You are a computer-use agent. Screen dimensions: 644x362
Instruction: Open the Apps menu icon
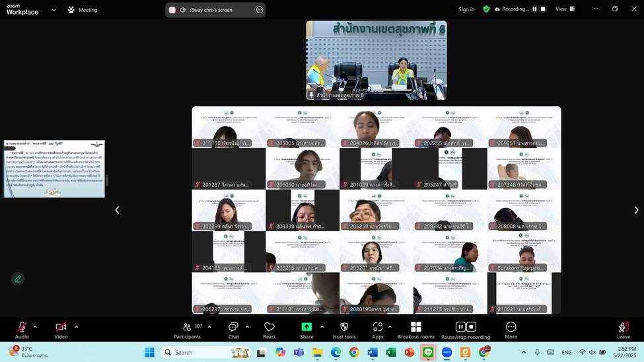[377, 328]
